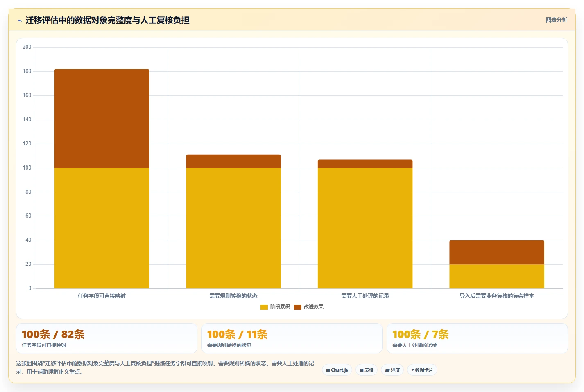
Task: Select the 100条 / 11条 summary card
Action: [x=292, y=338]
